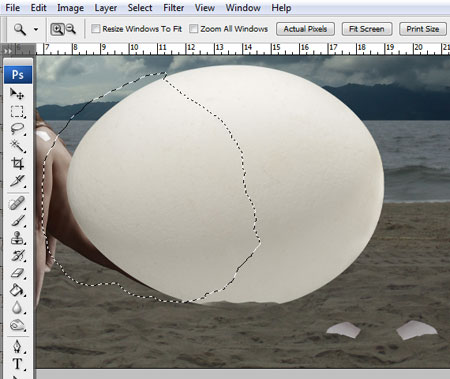This screenshot has width=450, height=379.
Task: Select the Type tool
Action: (x=17, y=364)
